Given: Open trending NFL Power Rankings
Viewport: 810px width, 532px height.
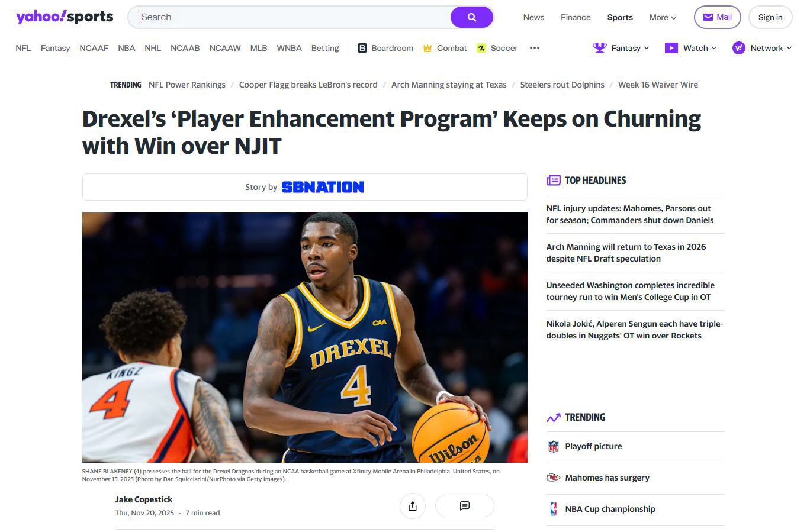Looking at the screenshot, I should coord(187,85).
